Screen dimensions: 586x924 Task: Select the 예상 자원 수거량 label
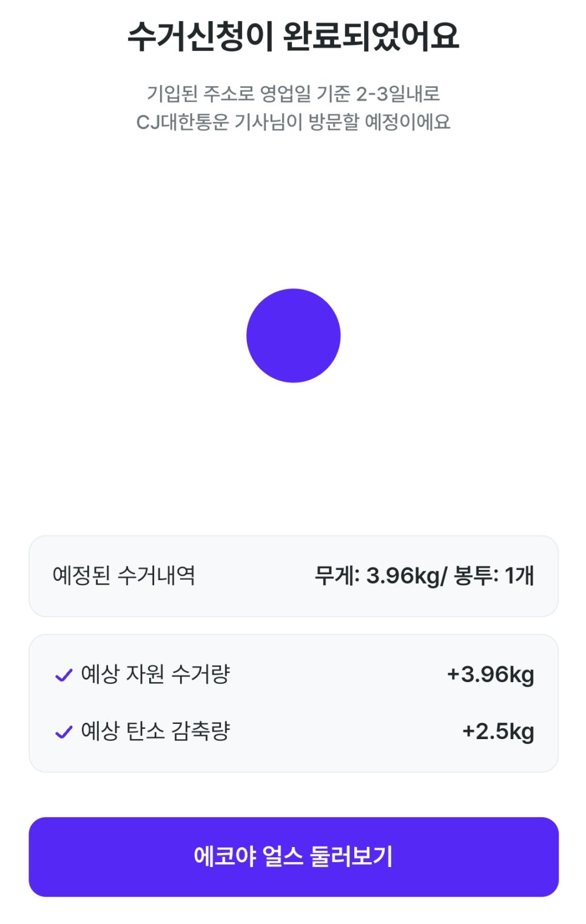155,674
